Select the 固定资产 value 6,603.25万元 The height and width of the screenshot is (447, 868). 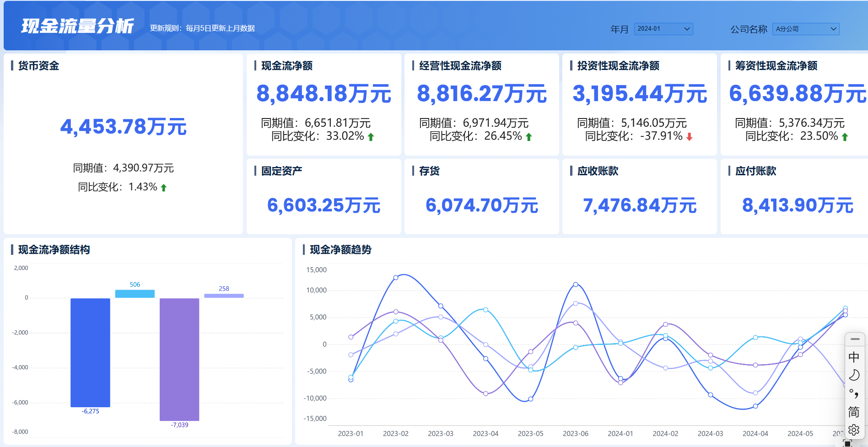pyautogui.click(x=323, y=205)
